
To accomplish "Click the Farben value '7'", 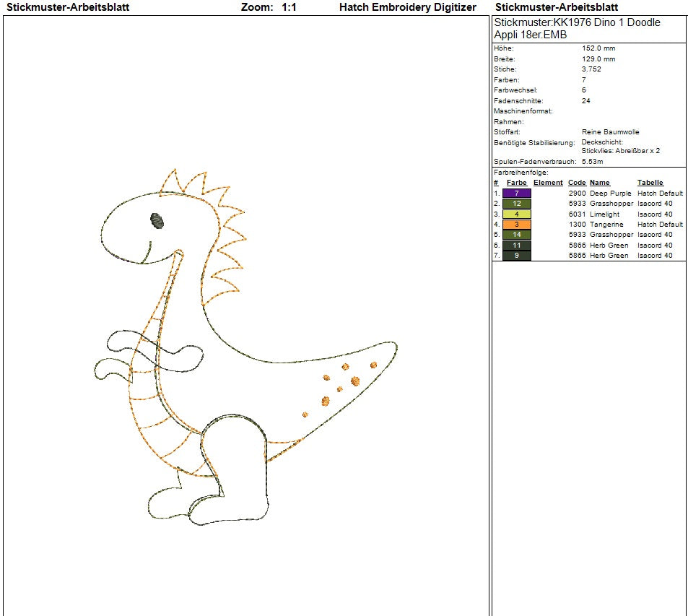I will click(584, 80).
